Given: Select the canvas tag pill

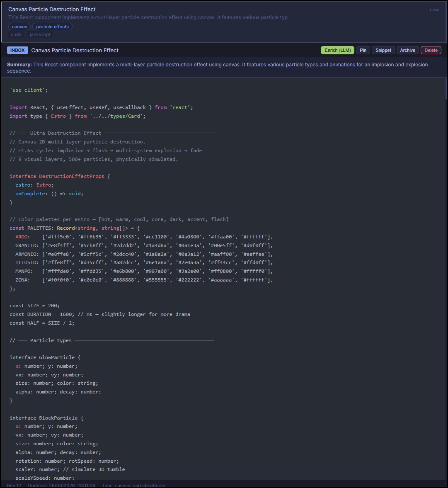Looking at the screenshot, I should [19, 26].
